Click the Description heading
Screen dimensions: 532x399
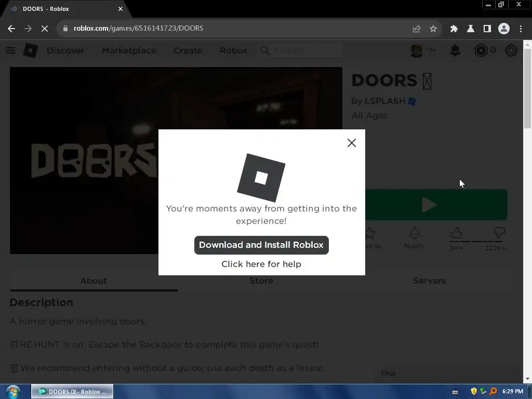click(x=42, y=302)
